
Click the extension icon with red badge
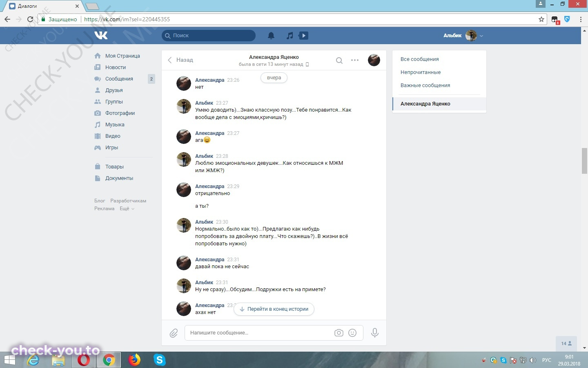coord(555,20)
